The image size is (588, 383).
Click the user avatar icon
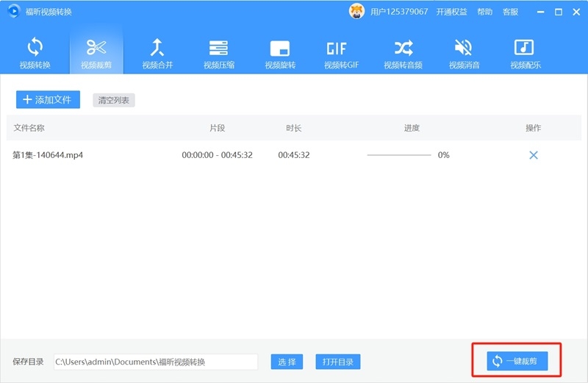coord(356,11)
